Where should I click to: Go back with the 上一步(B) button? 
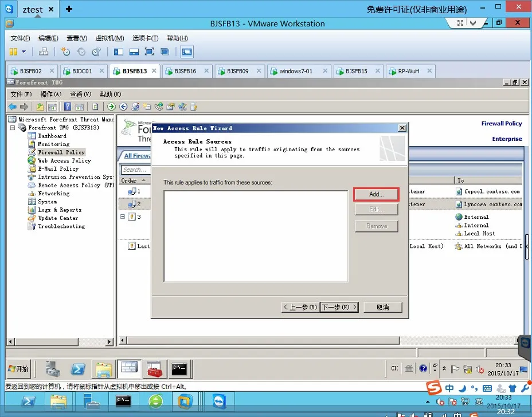300,307
